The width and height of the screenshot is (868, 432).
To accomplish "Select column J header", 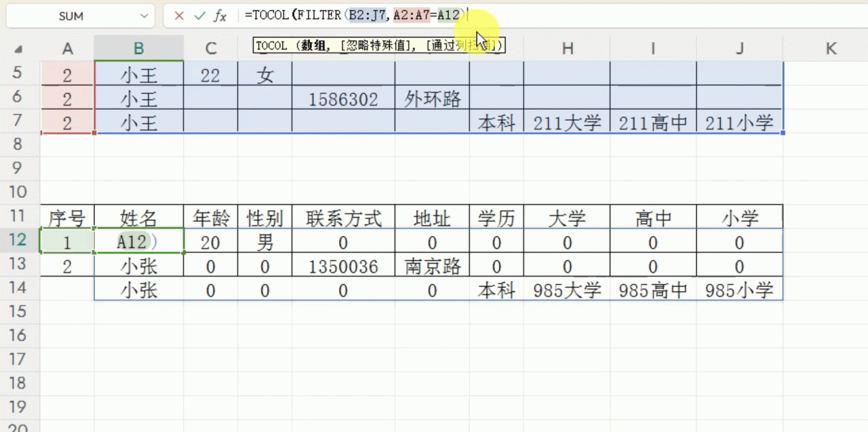I will [739, 48].
